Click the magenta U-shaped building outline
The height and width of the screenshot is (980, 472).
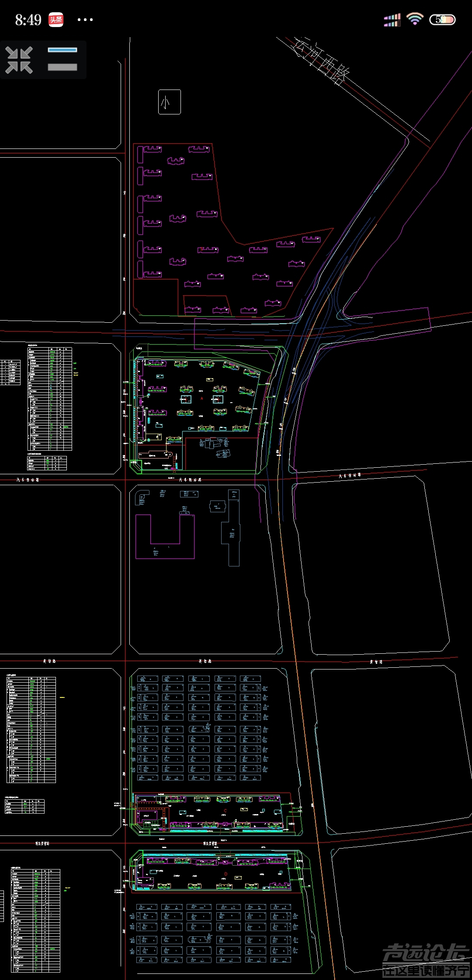pyautogui.click(x=165, y=536)
